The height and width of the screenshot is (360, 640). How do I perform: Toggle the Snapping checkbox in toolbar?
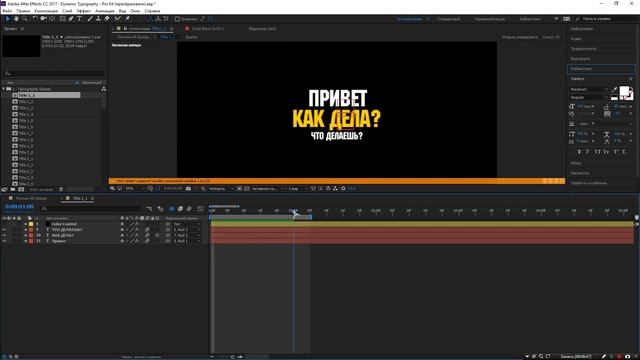click(x=178, y=19)
